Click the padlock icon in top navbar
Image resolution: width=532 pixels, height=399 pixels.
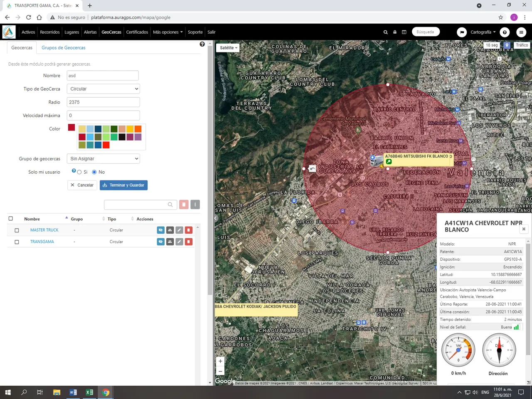point(395,32)
